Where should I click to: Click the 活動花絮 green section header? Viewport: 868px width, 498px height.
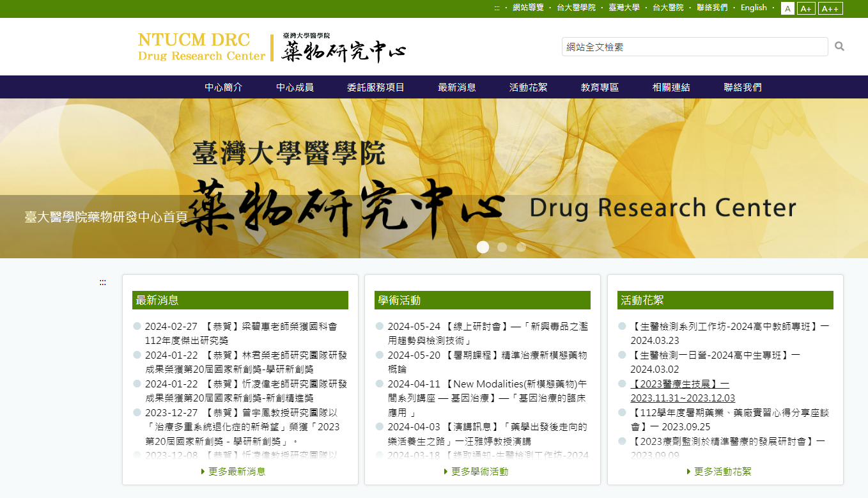point(725,300)
